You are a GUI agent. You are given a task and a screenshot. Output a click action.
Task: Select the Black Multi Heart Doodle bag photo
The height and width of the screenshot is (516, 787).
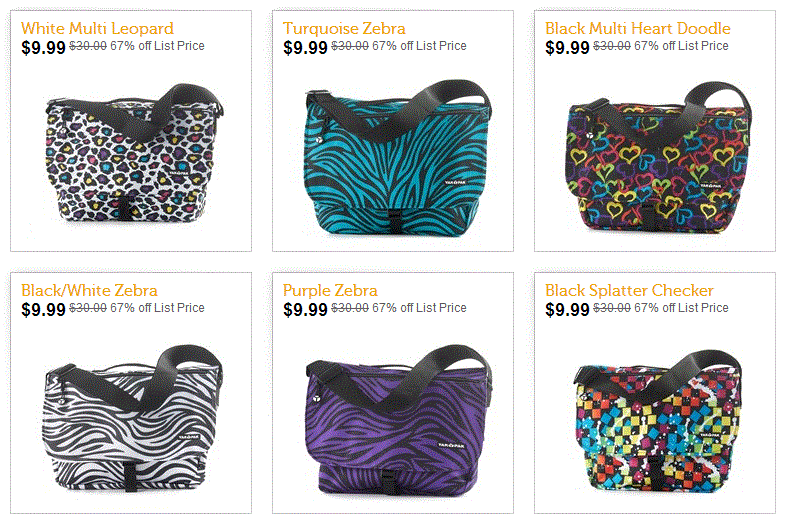(x=659, y=158)
